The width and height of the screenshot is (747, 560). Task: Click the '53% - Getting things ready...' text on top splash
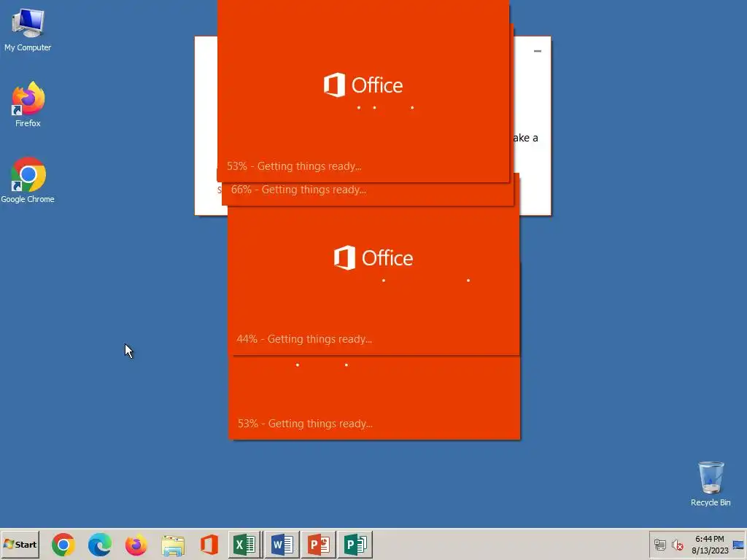click(x=294, y=166)
